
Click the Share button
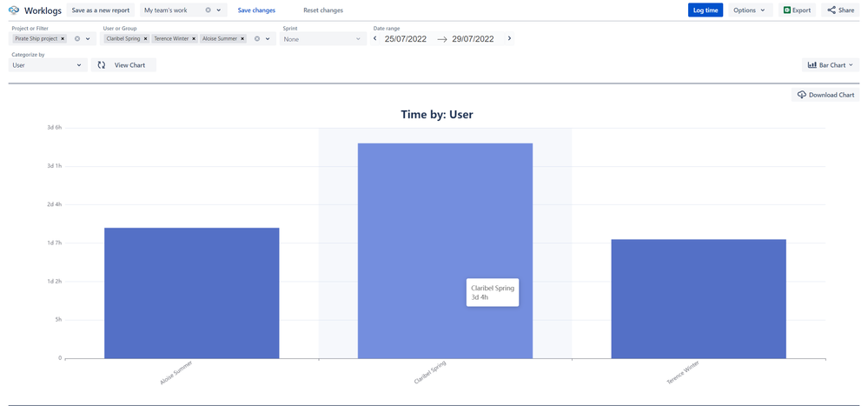(x=840, y=10)
